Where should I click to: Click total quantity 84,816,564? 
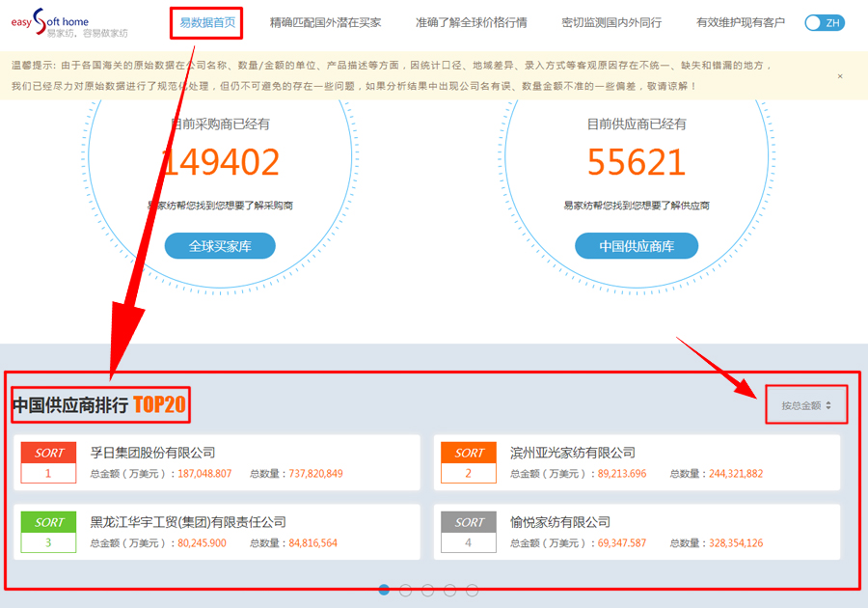pos(312,542)
